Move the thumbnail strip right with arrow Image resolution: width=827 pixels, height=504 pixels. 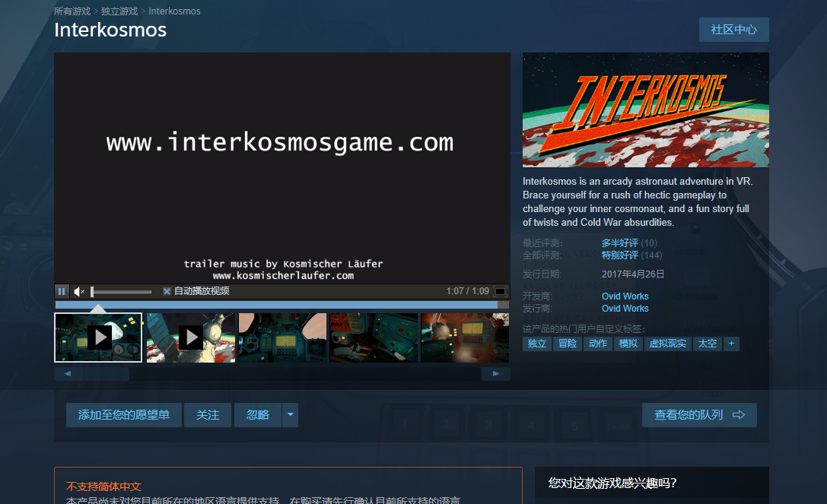[x=496, y=374]
